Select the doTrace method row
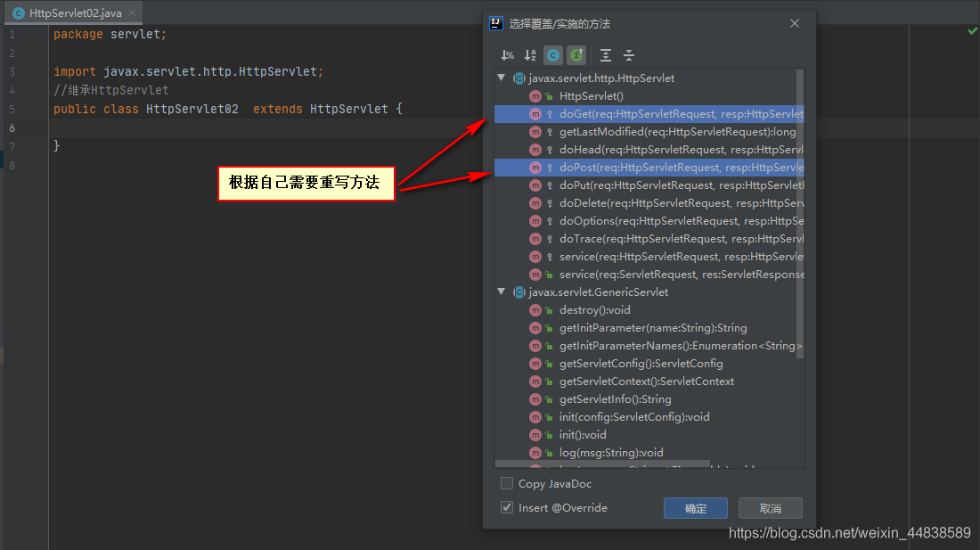 (649, 239)
